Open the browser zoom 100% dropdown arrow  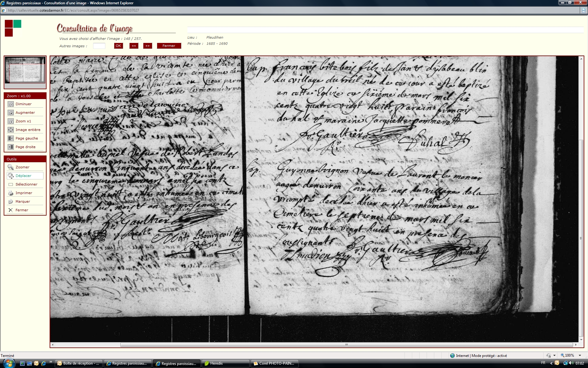tap(580, 355)
